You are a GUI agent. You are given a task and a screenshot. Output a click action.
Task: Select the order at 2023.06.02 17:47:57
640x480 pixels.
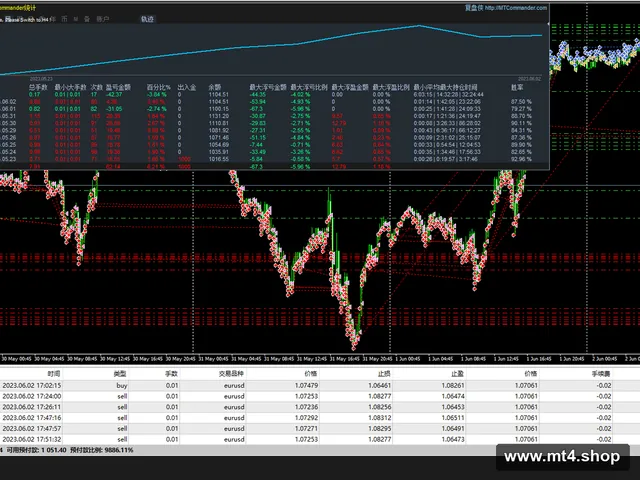pyautogui.click(x=320, y=429)
